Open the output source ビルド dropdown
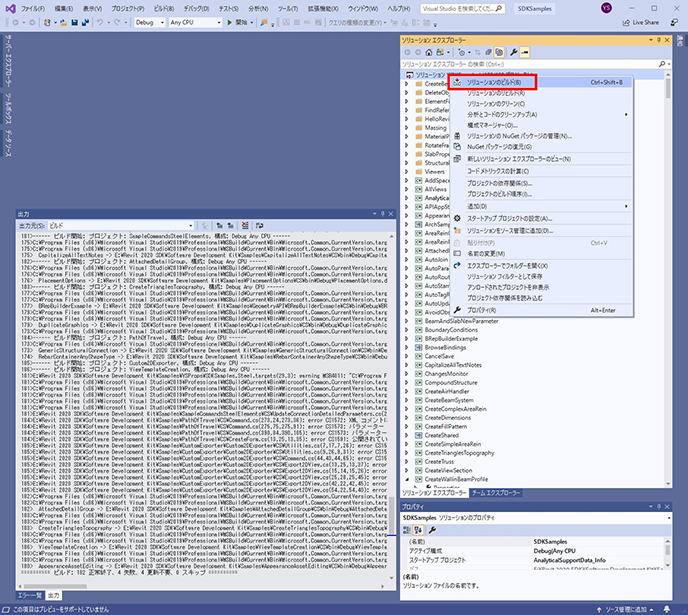 [121, 225]
